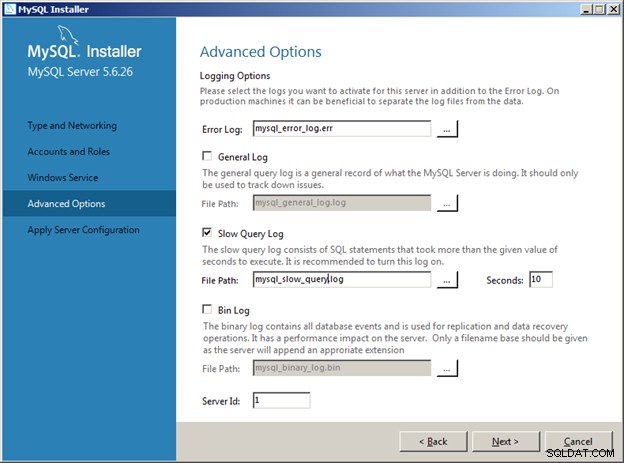This screenshot has height=463, width=624.
Task: Click the Error Log file name field
Action: 342,129
